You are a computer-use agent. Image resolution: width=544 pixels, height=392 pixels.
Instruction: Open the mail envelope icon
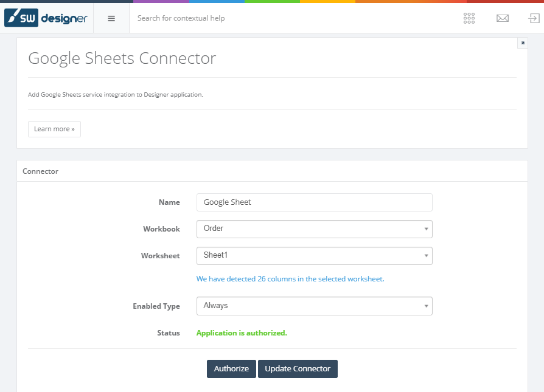pos(503,18)
